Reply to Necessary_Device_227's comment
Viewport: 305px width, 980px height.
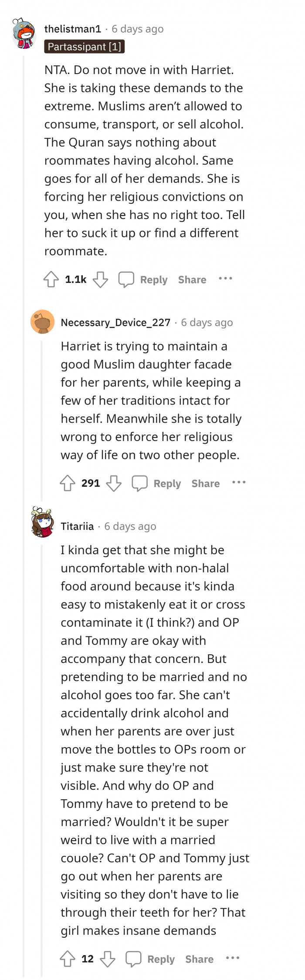point(167,484)
